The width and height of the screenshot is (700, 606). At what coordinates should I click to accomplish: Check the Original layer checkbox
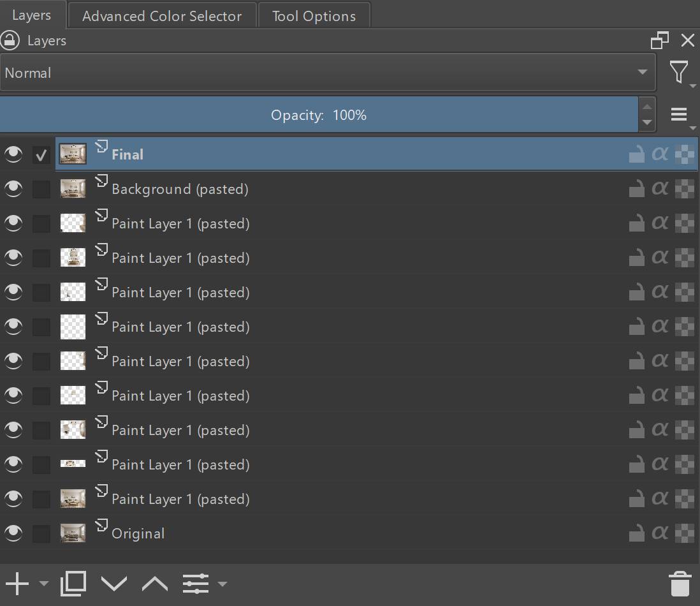click(41, 533)
